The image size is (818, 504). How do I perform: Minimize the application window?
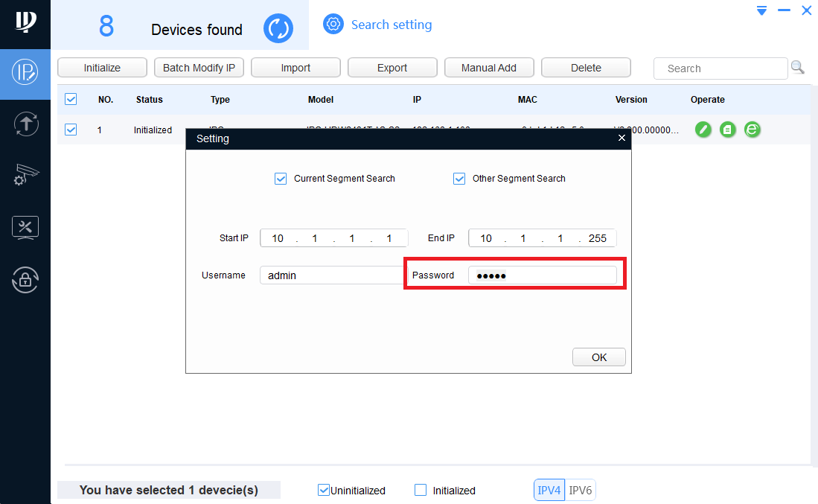point(784,10)
